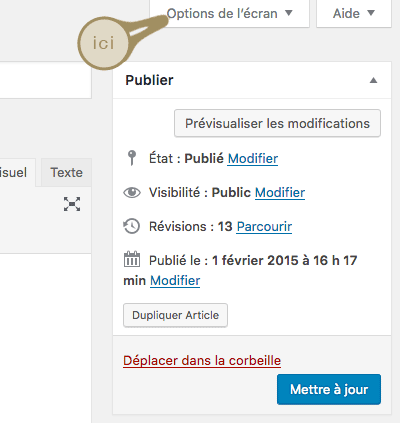Click the pin icon beside État
Viewport: 400px width, 423px height.
point(132,158)
